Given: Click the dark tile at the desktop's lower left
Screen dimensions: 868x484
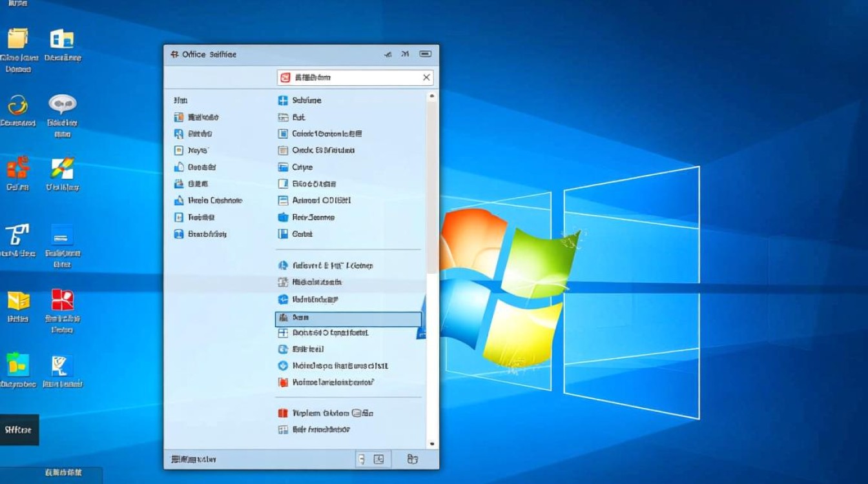Looking at the screenshot, I should point(19,430).
